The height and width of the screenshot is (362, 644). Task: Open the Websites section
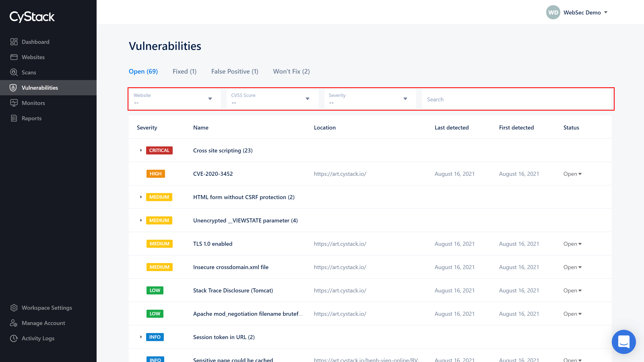tap(33, 57)
